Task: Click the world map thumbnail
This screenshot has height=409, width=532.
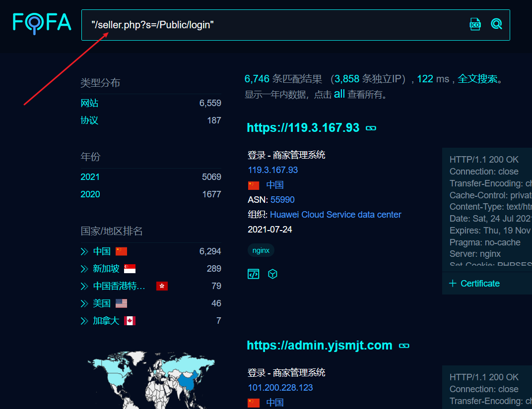Action: (150, 379)
